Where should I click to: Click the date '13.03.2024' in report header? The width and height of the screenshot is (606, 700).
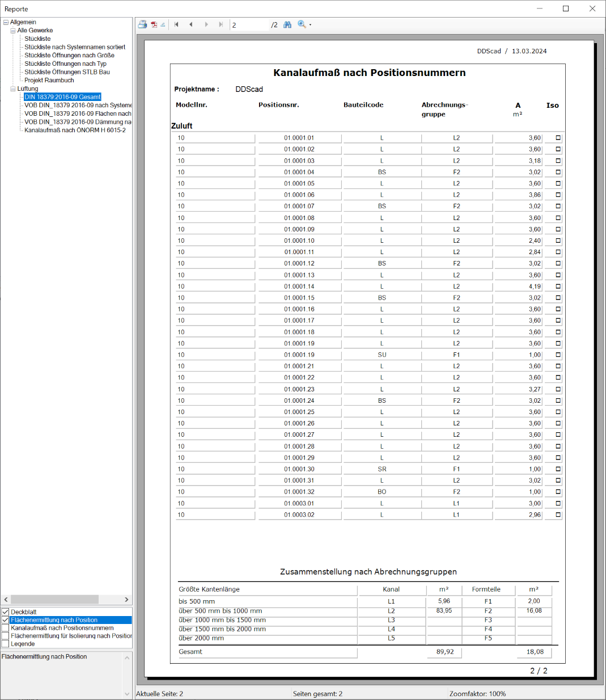529,51
